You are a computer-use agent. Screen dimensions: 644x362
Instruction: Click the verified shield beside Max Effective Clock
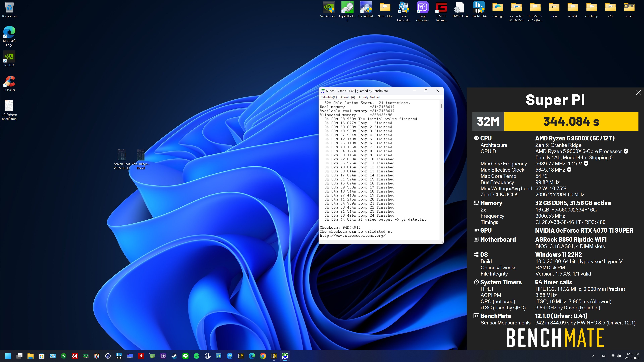[x=569, y=170]
